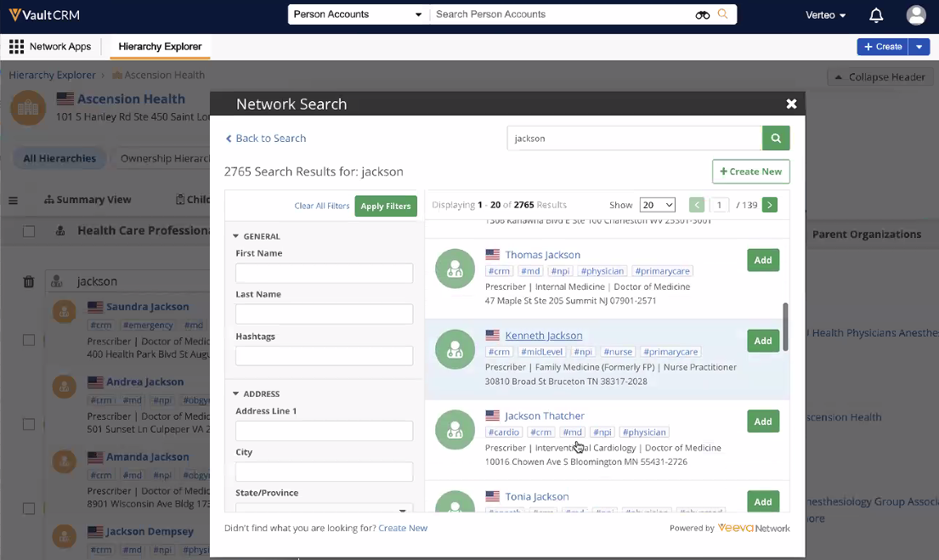This screenshot has width=939, height=560.
Task: Click the Back to Search link
Action: pos(266,139)
